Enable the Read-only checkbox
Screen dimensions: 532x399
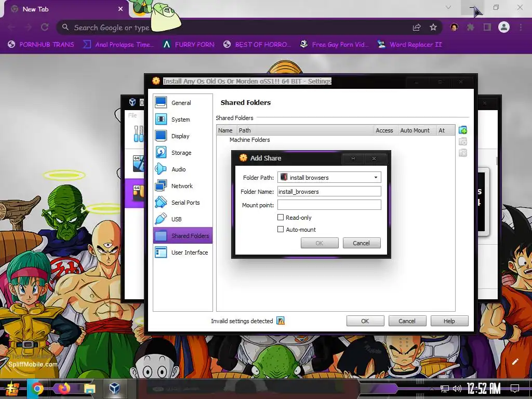281,217
